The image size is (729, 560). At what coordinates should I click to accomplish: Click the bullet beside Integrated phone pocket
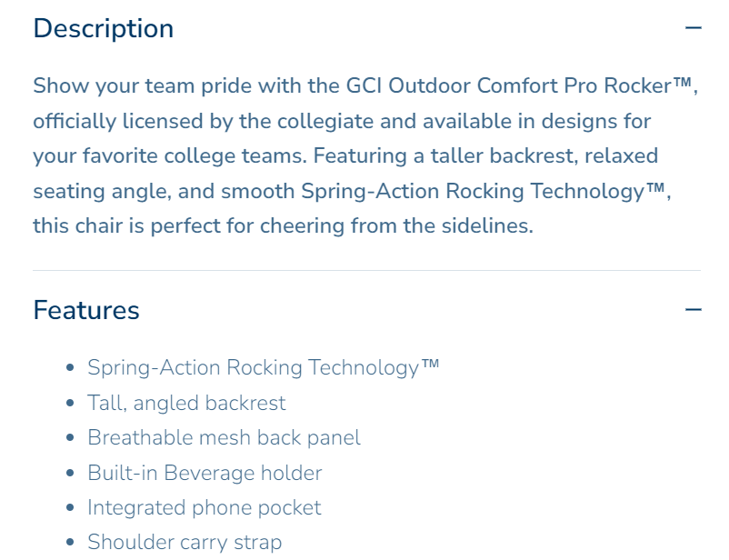[x=71, y=508]
